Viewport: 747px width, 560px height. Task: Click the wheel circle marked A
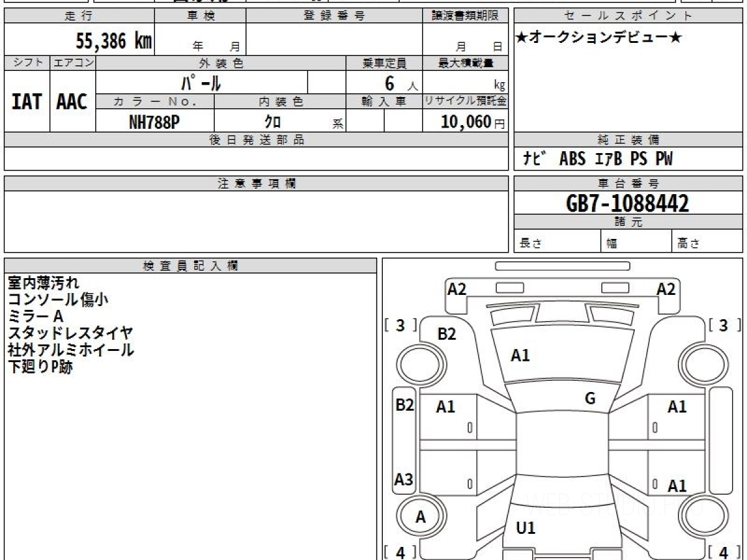[421, 517]
